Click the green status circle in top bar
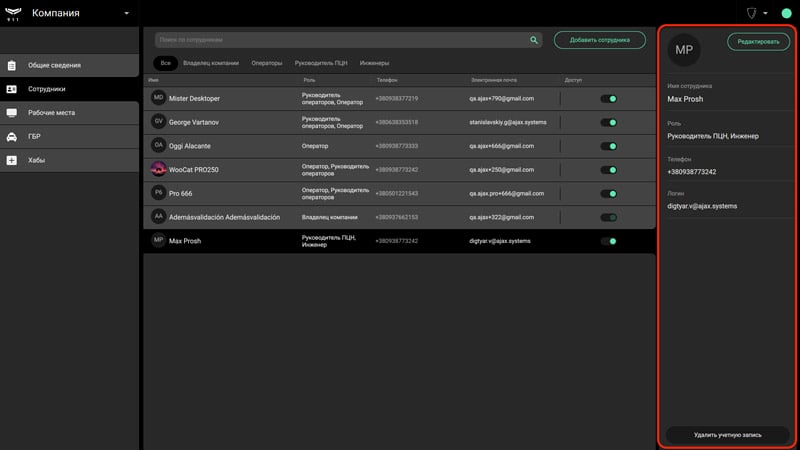The height and width of the screenshot is (450, 800). click(786, 13)
